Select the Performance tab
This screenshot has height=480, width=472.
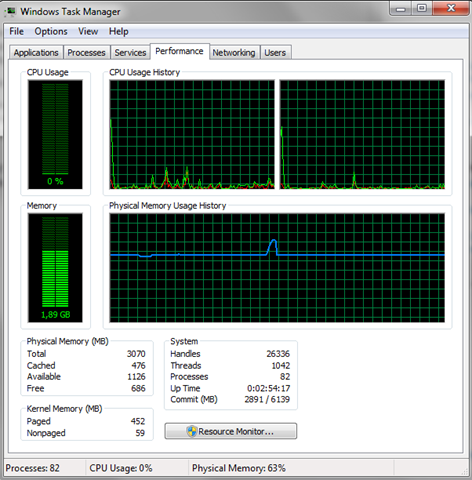(179, 51)
